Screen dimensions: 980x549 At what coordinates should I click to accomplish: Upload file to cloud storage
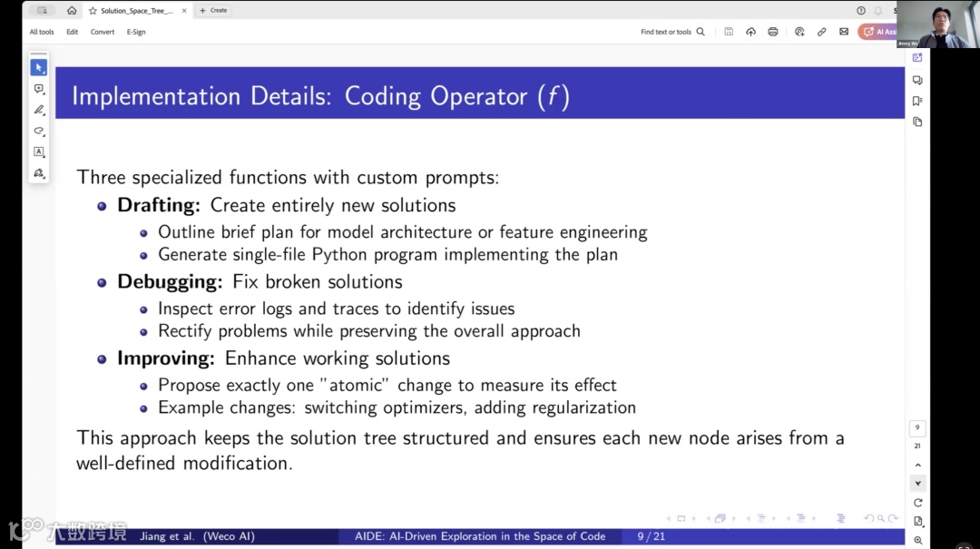click(x=750, y=32)
